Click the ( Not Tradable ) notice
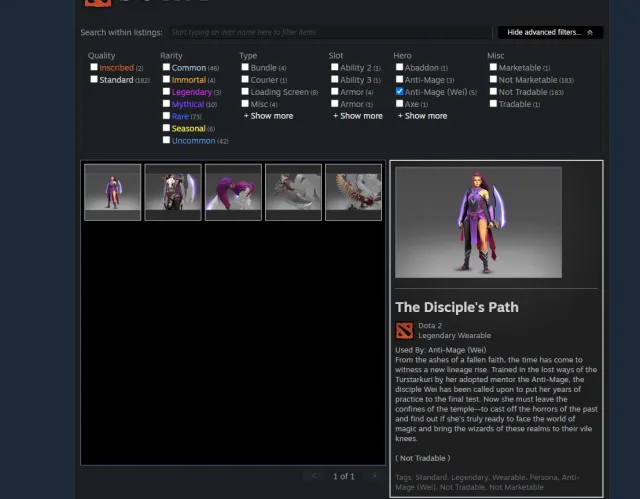Viewport: 640px width, 499px height. coord(422,458)
